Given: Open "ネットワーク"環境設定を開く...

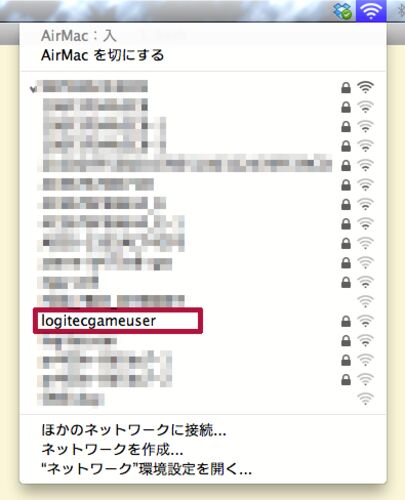Looking at the screenshot, I should point(146,469).
